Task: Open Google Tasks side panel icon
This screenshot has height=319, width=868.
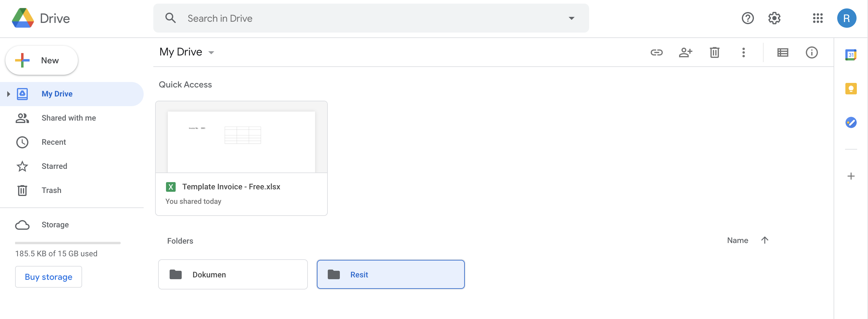Action: [850, 122]
